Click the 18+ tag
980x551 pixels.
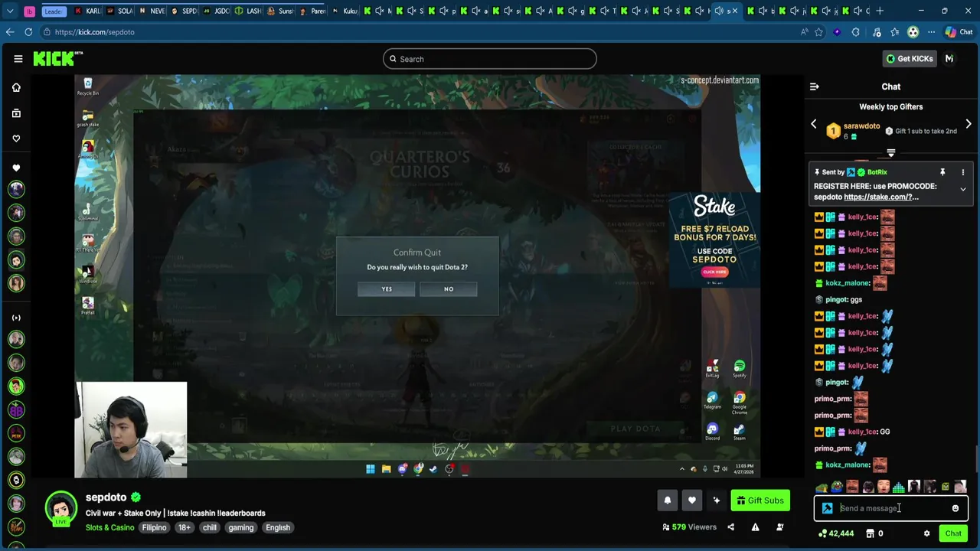click(185, 527)
